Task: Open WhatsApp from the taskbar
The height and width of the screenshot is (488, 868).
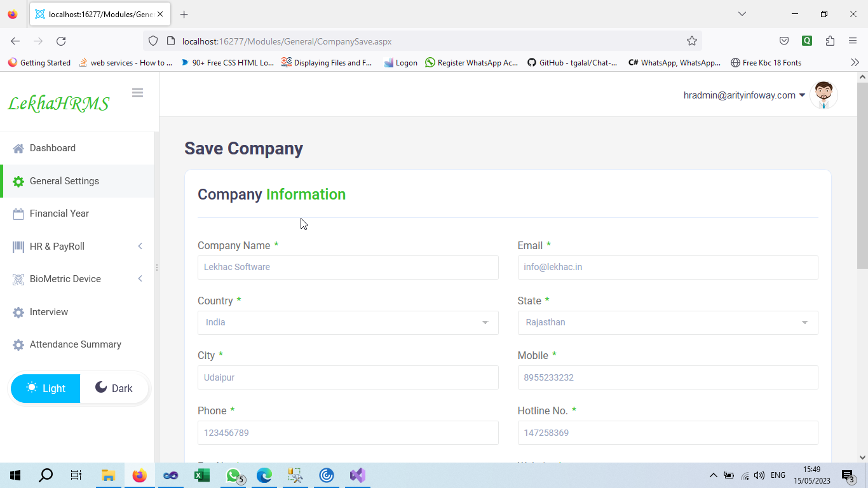Action: pos(234,475)
